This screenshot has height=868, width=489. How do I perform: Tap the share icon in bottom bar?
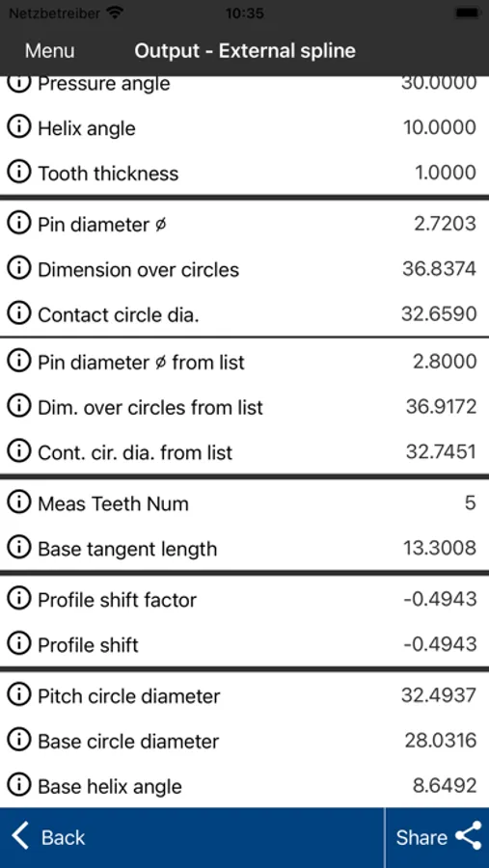[x=469, y=837]
